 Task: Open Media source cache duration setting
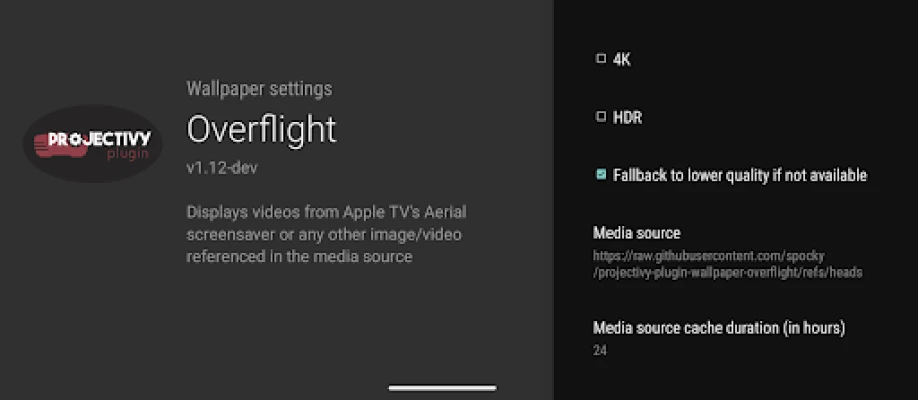(719, 327)
